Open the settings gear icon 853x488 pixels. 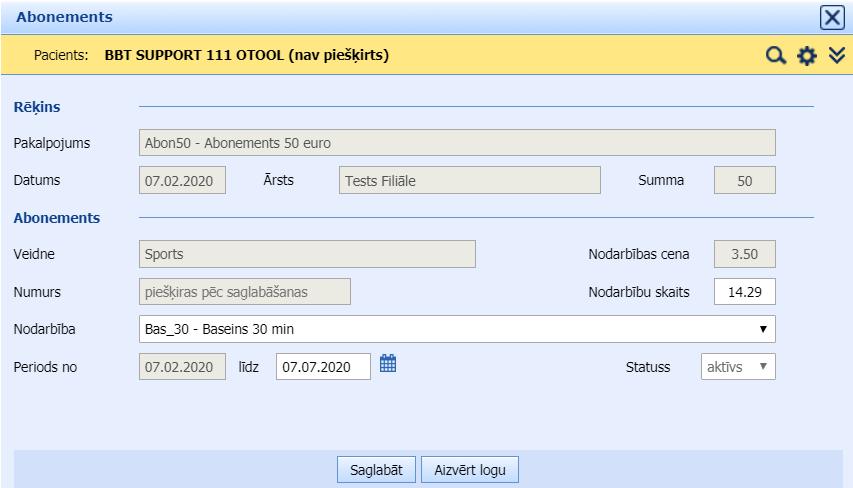[806, 56]
